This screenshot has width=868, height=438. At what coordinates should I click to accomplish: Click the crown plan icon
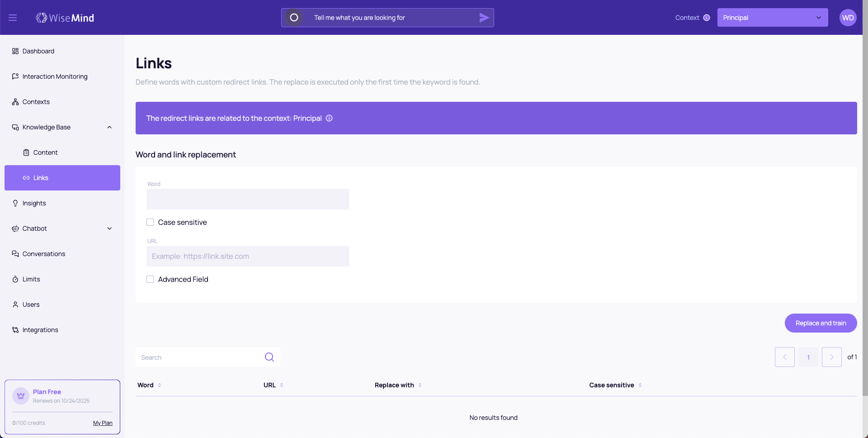(21, 396)
